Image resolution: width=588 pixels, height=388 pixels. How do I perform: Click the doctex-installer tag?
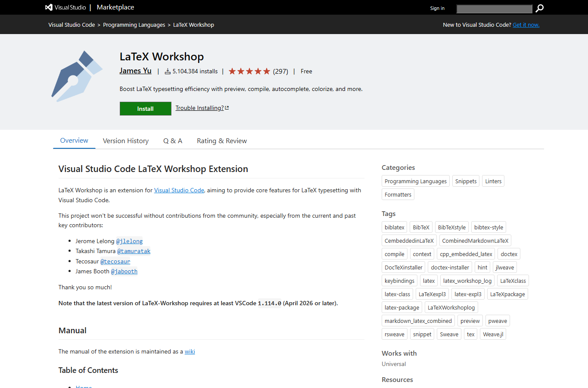[x=450, y=267]
